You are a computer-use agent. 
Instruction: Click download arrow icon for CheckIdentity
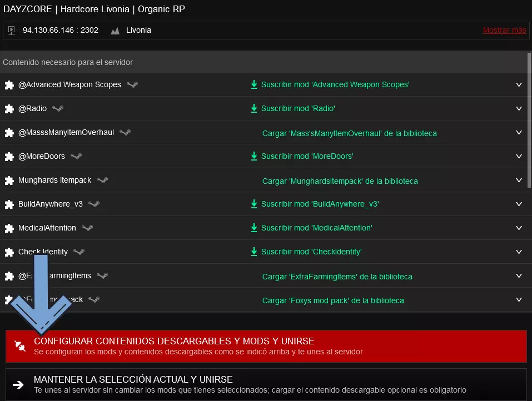pos(254,252)
